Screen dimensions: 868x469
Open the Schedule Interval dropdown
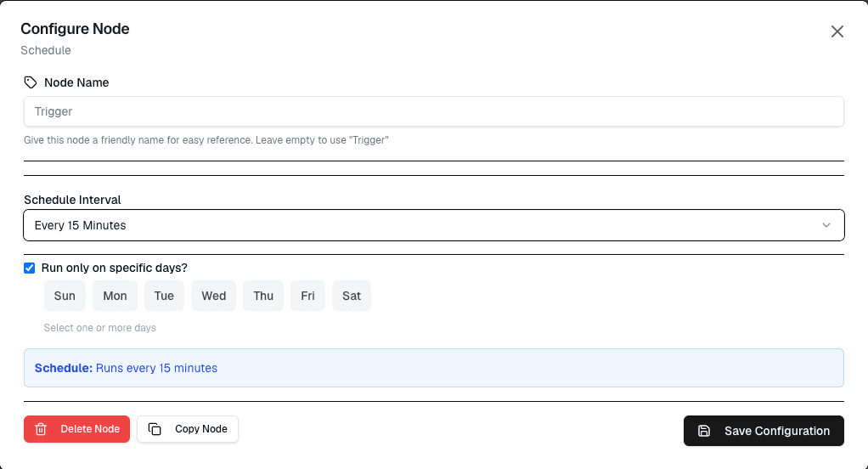(x=433, y=225)
